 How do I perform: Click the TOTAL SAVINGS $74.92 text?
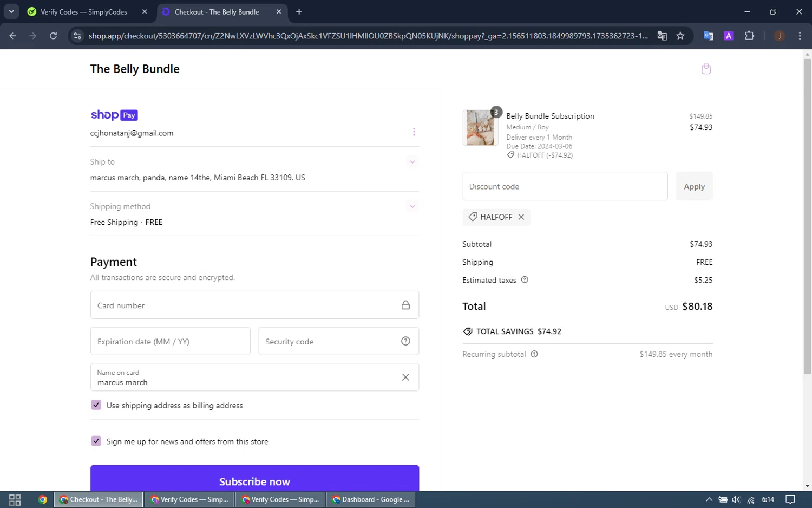click(512, 331)
